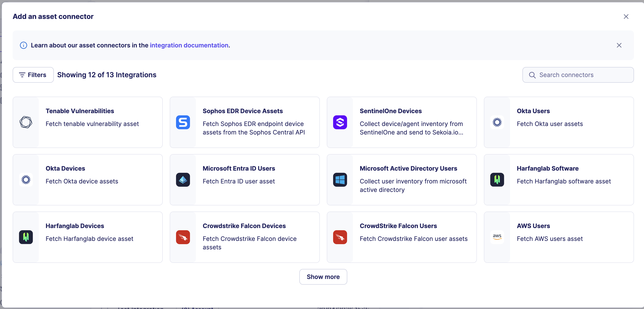This screenshot has width=644, height=309.
Task: Click 'Showing 12 of 13 Integrations' text
Action: pyautogui.click(x=107, y=75)
